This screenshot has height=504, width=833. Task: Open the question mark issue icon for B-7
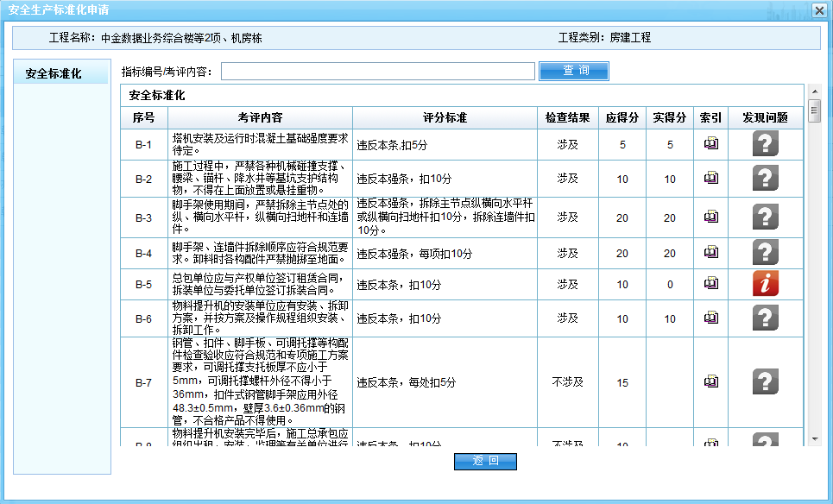[766, 381]
